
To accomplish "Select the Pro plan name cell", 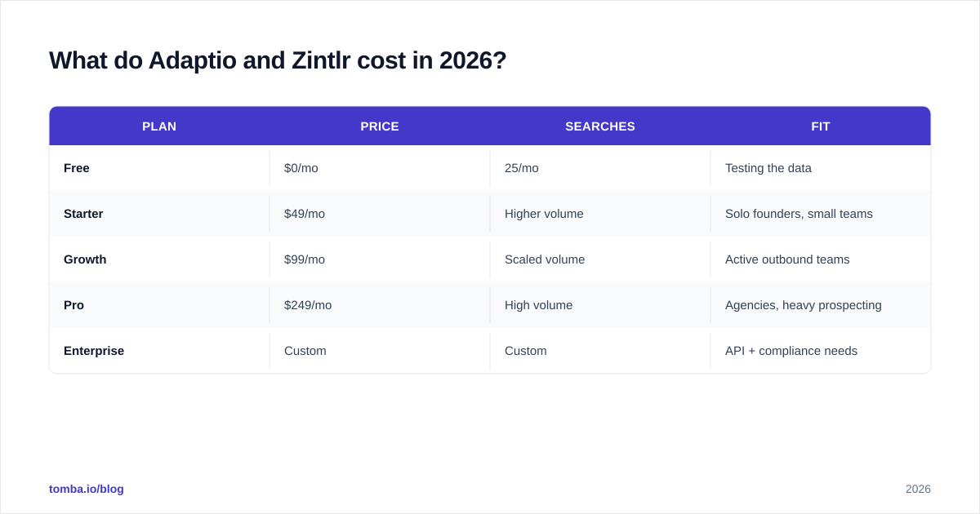I will click(159, 305).
